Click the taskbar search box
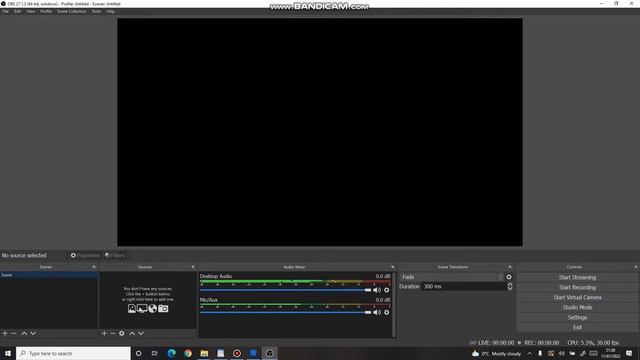Image resolution: width=640 pixels, height=360 pixels. (x=73, y=353)
